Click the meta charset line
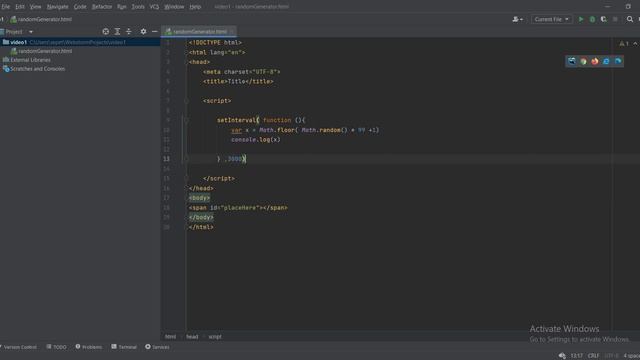640x360 pixels. click(x=242, y=72)
